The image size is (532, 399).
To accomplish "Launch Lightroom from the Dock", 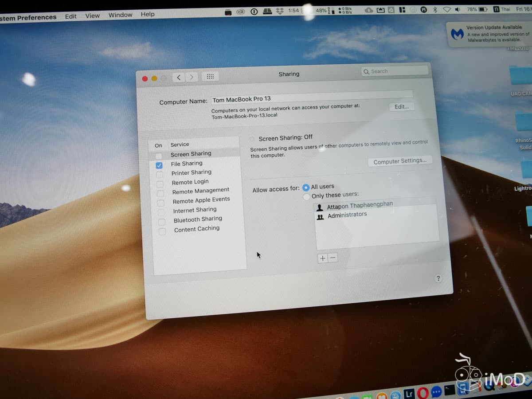I will coord(410,393).
